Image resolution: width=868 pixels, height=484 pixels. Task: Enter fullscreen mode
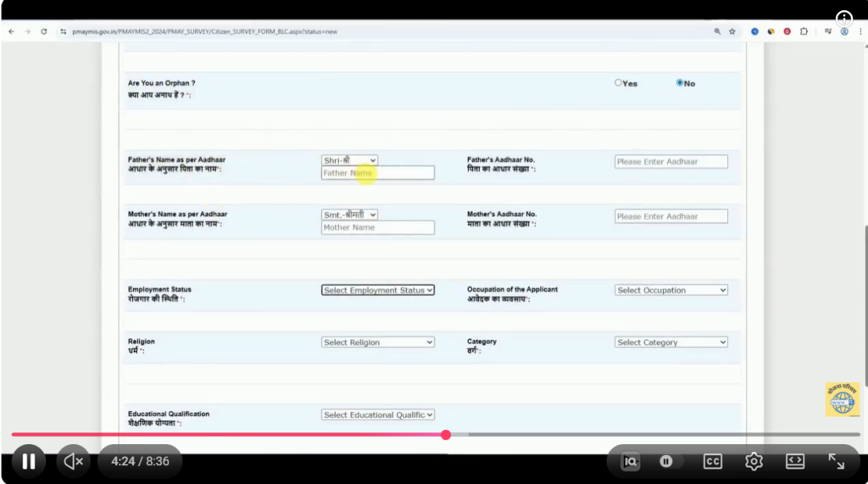point(836,461)
